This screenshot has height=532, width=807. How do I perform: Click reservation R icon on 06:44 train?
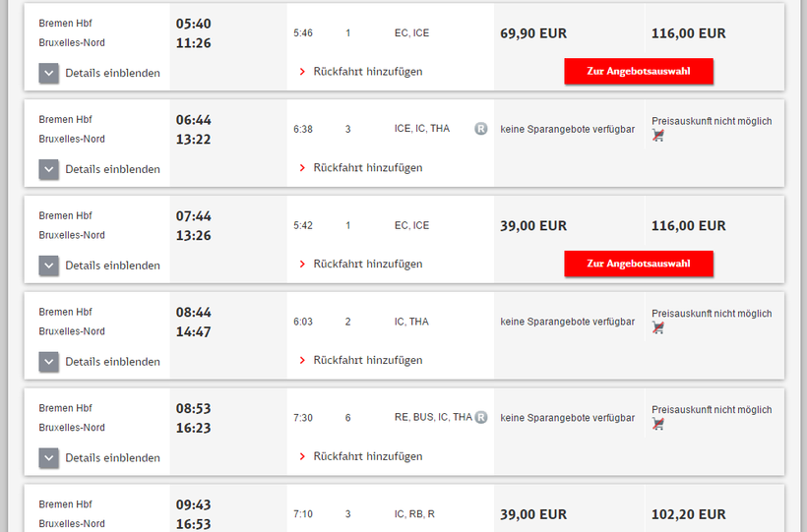pyautogui.click(x=480, y=128)
